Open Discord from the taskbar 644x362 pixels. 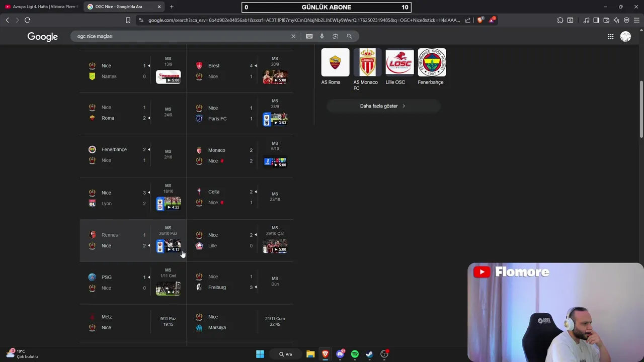[x=340, y=354]
